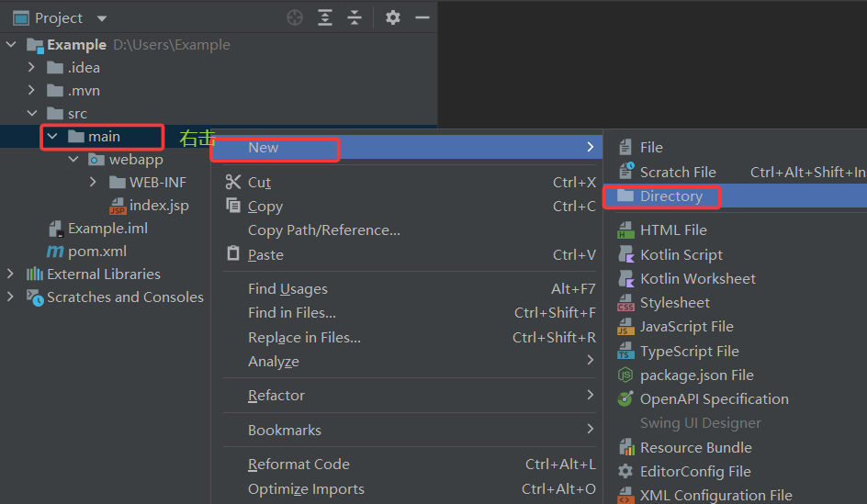Select pom.xml file name
The image size is (867, 504).
[97, 252]
